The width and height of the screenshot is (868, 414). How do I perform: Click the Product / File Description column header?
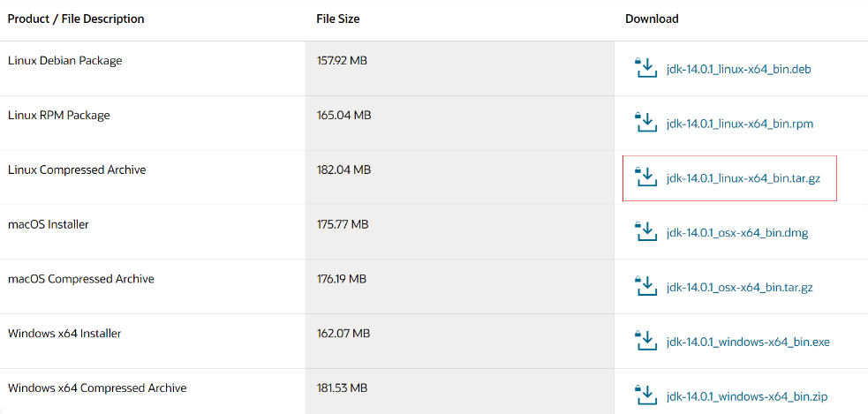pyautogui.click(x=76, y=19)
